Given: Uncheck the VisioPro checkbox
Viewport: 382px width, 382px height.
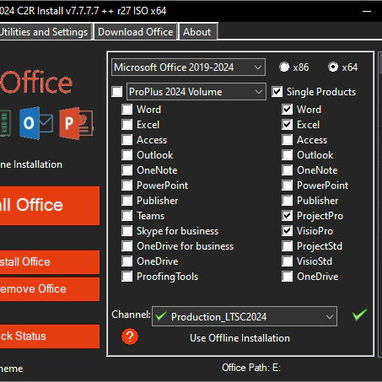Looking at the screenshot, I should click(x=287, y=231).
